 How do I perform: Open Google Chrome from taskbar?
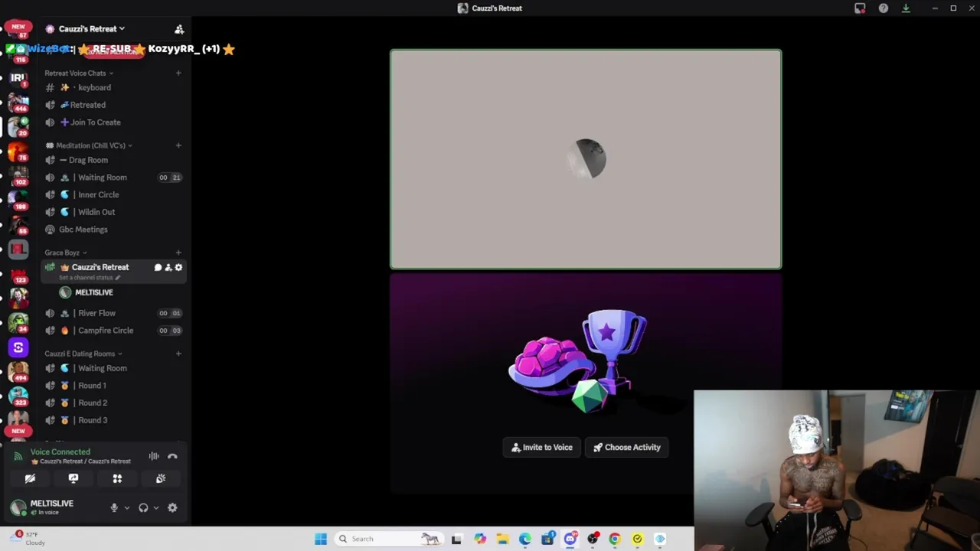(x=614, y=539)
